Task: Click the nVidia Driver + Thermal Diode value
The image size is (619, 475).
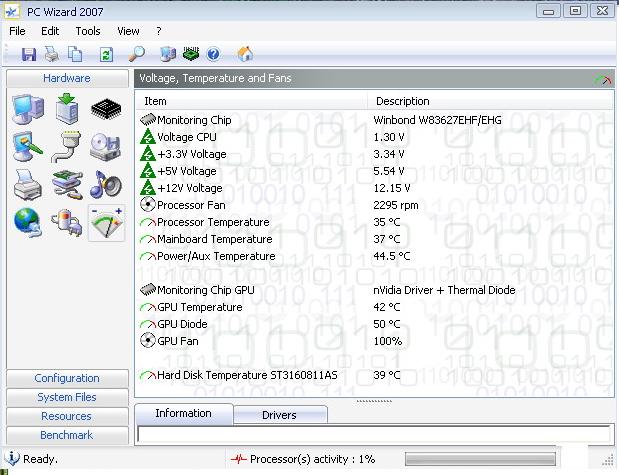Action: click(x=444, y=290)
